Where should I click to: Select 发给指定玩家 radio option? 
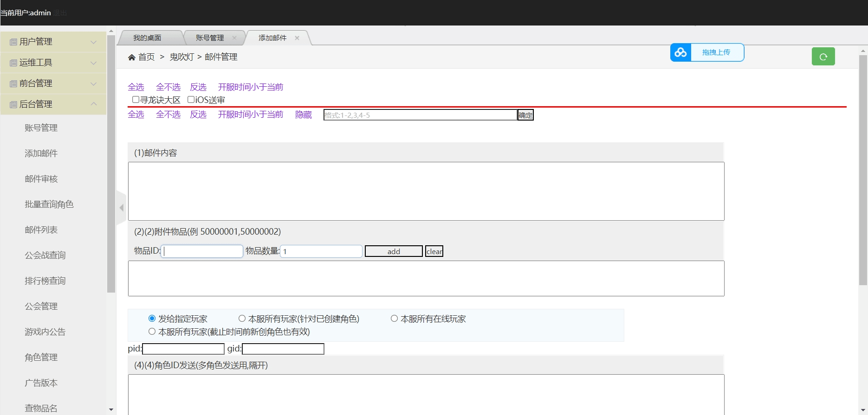(152, 319)
